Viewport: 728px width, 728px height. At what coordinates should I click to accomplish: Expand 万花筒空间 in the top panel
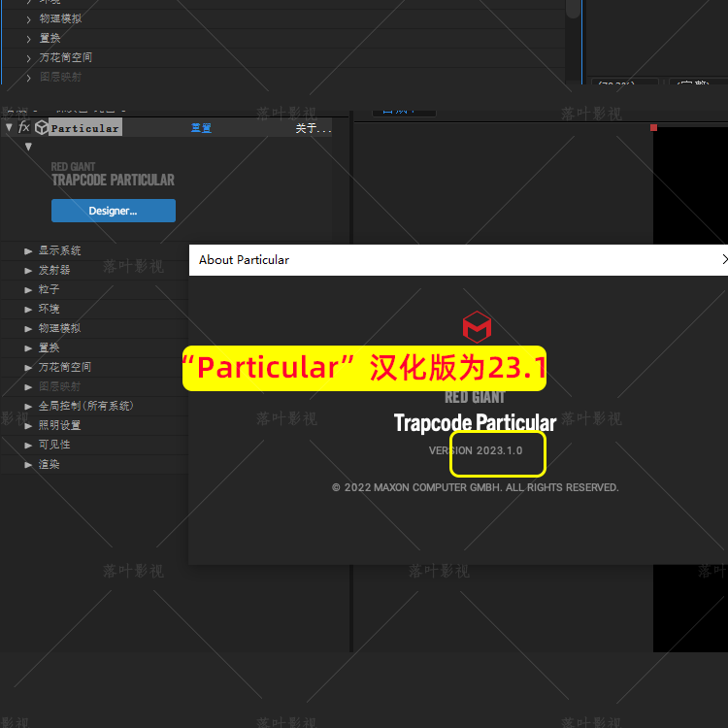click(x=29, y=58)
